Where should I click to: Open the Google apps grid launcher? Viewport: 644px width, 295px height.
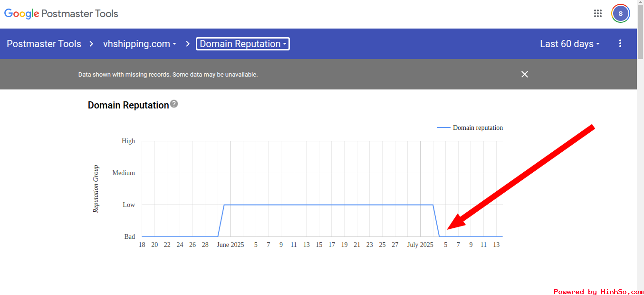[x=598, y=13]
